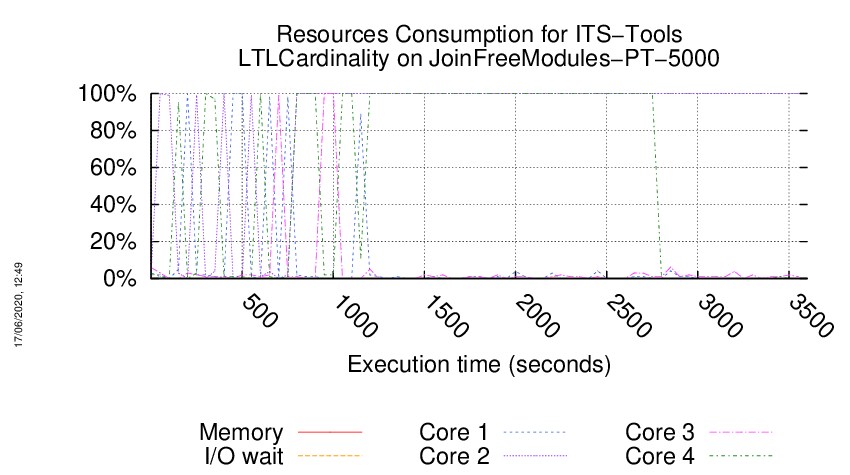Click the Core 4 legend label

click(660, 456)
